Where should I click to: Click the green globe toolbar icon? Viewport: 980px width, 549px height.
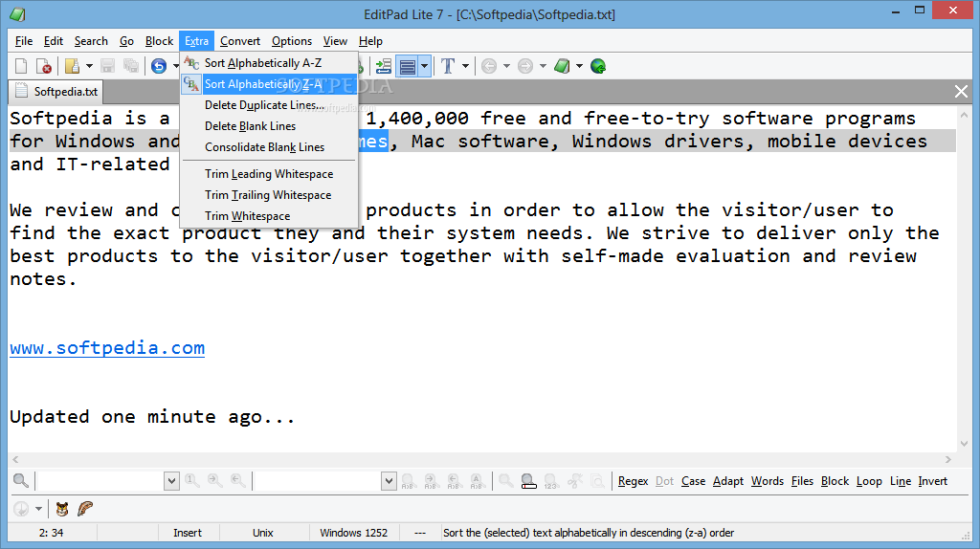(598, 66)
